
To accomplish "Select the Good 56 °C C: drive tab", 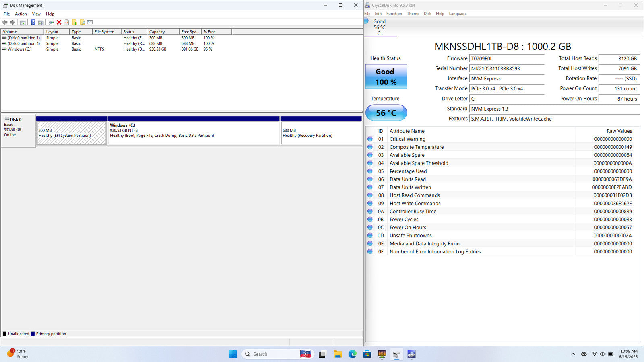I will [380, 27].
